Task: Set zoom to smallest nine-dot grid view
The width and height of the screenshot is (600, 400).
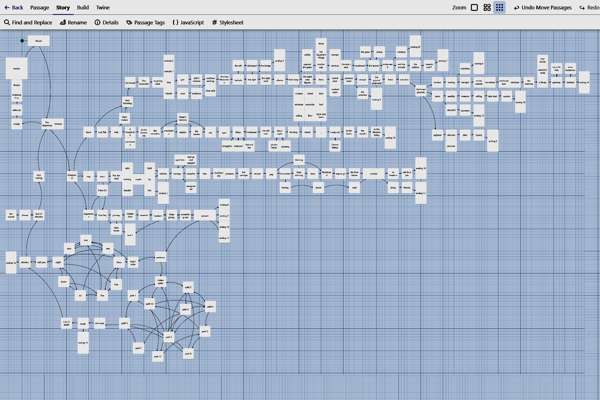Action: tap(499, 7)
